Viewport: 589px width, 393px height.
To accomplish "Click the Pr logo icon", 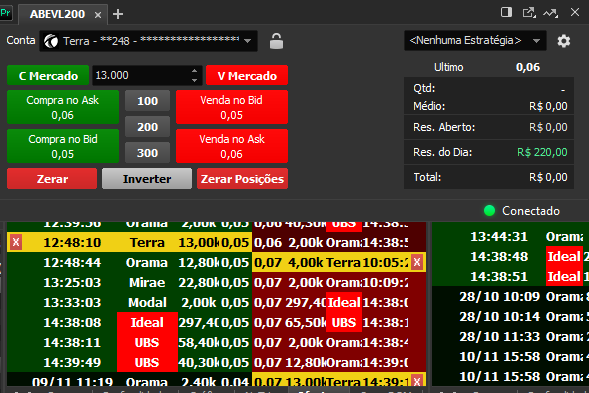I will [x=6, y=14].
